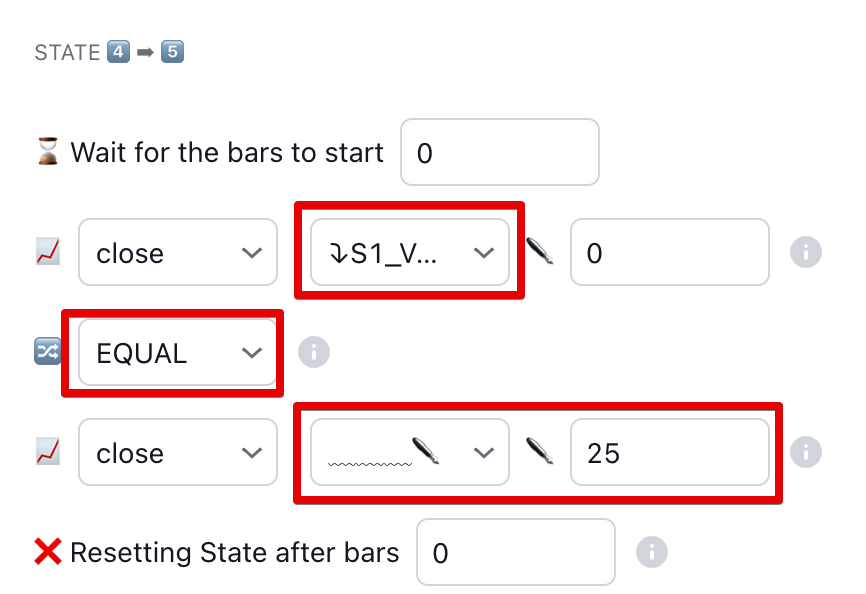This screenshot has width=866, height=594.
Task: Click the pen icon left of the 25 field
Action: tap(540, 453)
